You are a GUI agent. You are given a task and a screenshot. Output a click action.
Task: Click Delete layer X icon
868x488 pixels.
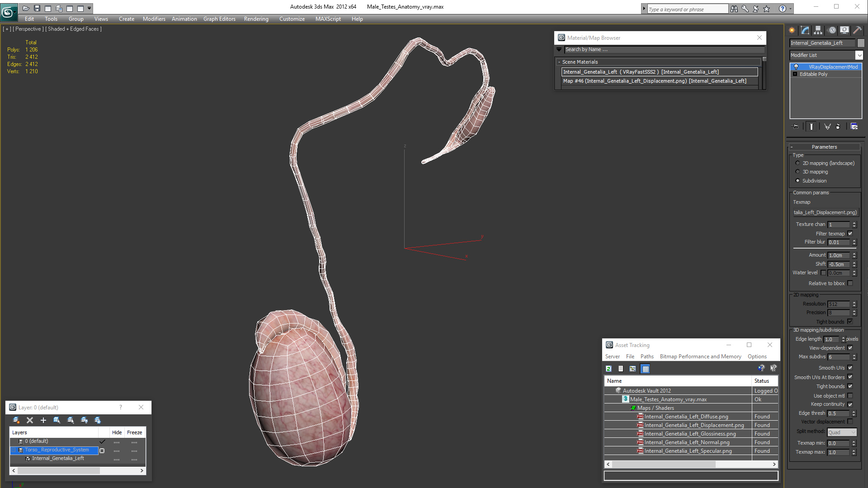pos(30,420)
